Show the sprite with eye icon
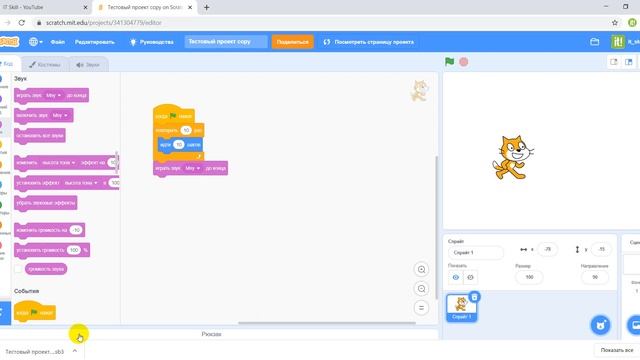The image size is (640, 360). [x=456, y=277]
